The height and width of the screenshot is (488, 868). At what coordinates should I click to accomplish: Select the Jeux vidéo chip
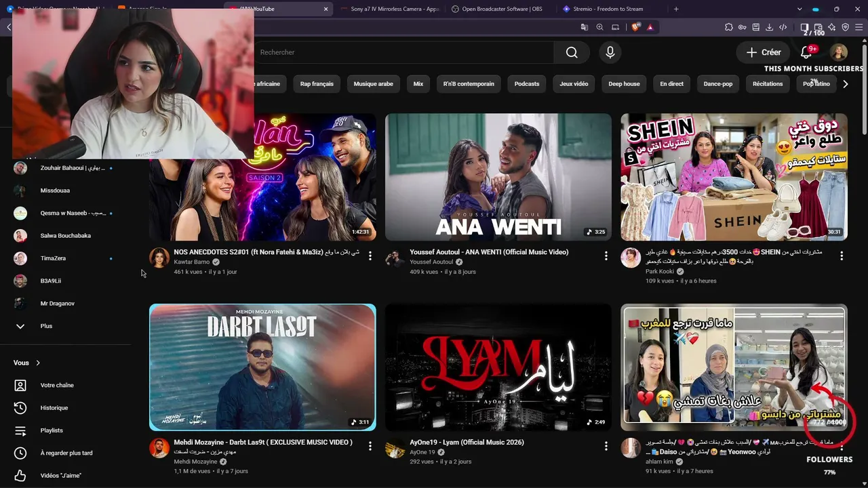point(574,84)
